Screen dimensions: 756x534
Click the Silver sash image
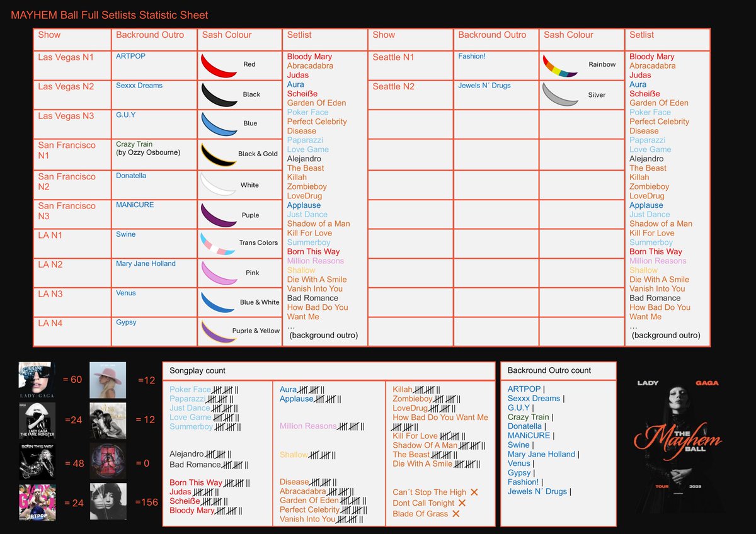(561, 95)
